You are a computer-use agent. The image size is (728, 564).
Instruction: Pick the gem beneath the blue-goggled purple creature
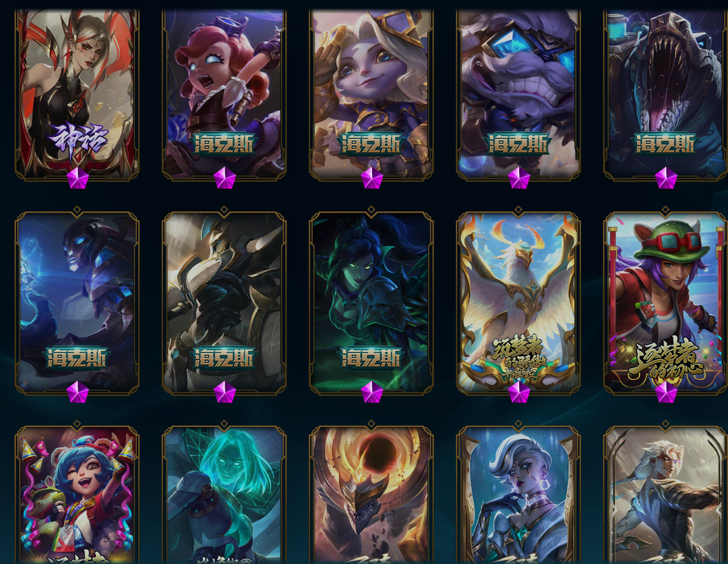pyautogui.click(x=518, y=178)
